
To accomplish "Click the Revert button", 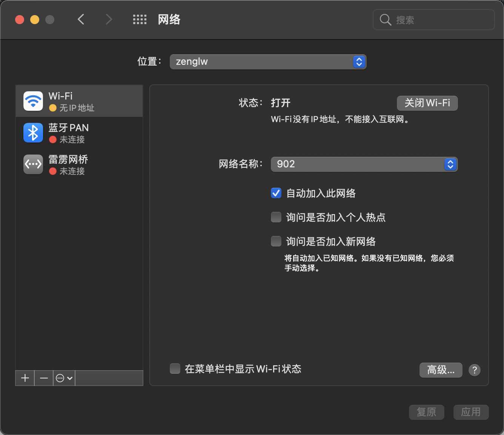I will pos(426,412).
